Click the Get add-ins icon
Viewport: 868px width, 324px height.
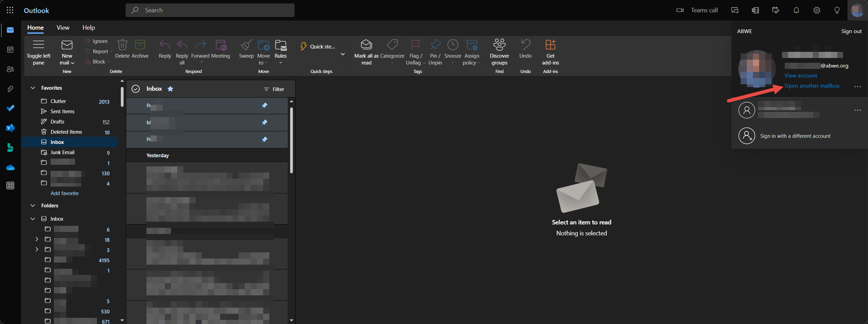click(x=551, y=45)
